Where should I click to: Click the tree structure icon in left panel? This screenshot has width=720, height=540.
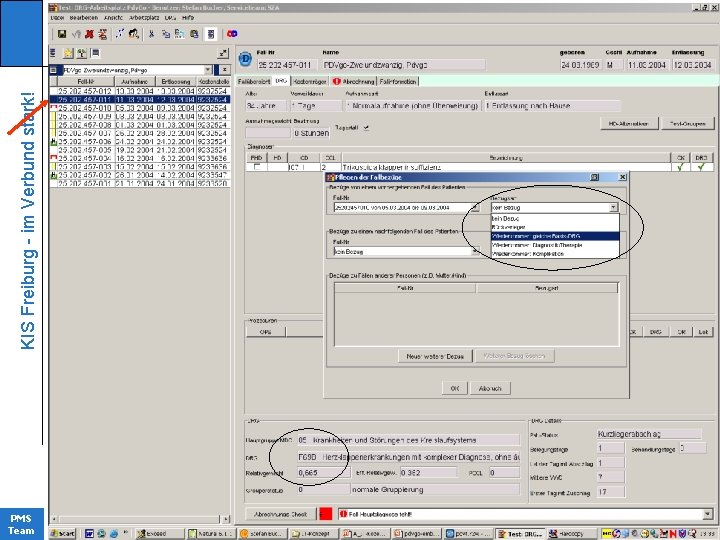click(82, 53)
